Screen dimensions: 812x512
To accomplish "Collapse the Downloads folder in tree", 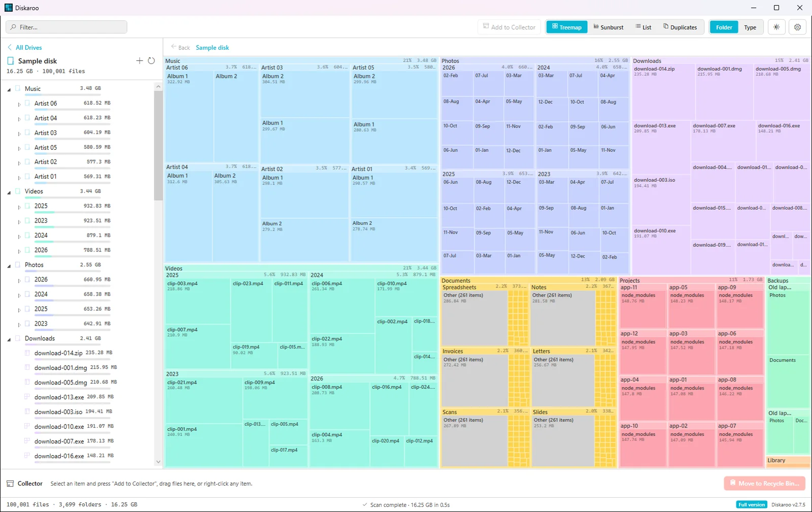I will 9,339.
